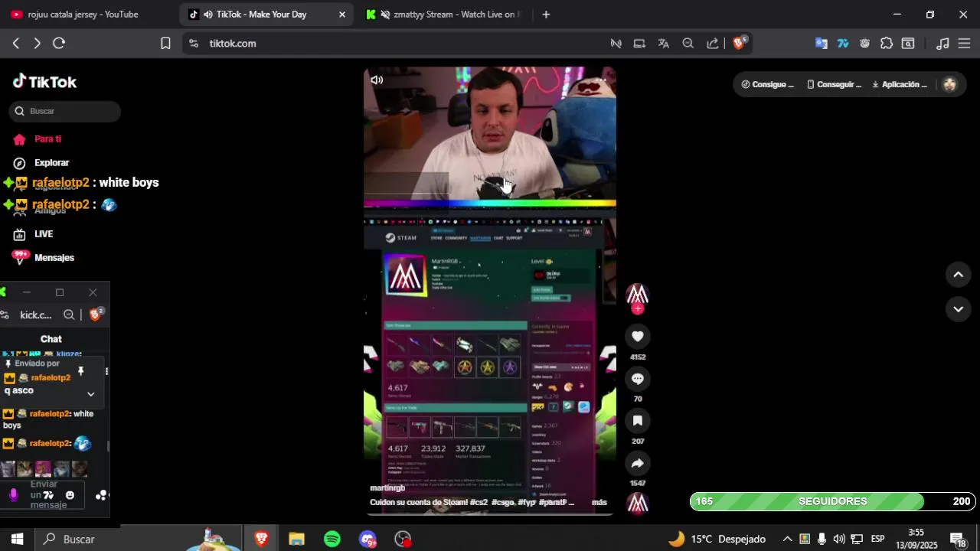Open the Explorar page
Screen dimensions: 980x551
coord(41,163)
